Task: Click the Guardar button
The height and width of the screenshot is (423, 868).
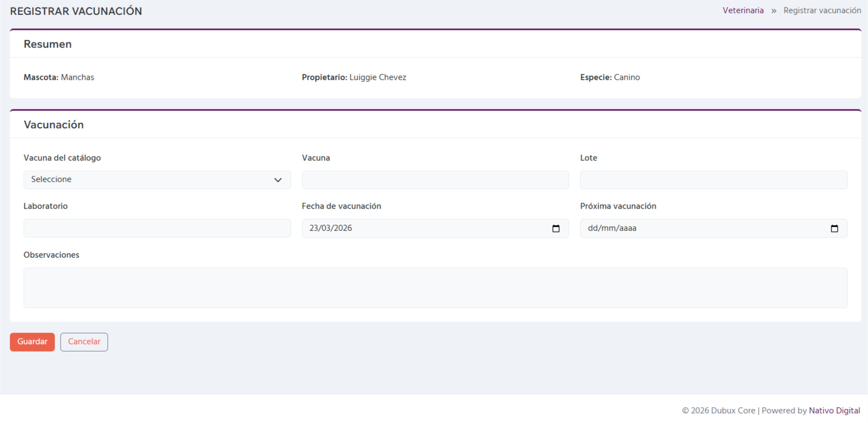Action: click(32, 341)
